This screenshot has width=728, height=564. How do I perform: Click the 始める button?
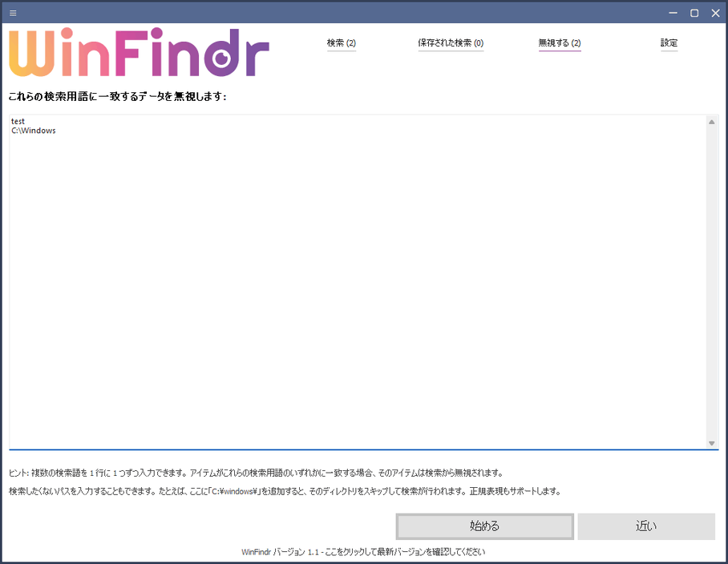coord(485,526)
